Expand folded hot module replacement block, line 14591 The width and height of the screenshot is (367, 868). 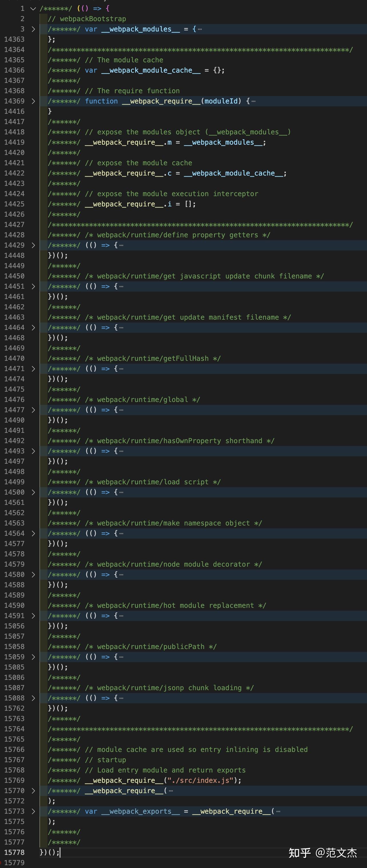coord(33,616)
